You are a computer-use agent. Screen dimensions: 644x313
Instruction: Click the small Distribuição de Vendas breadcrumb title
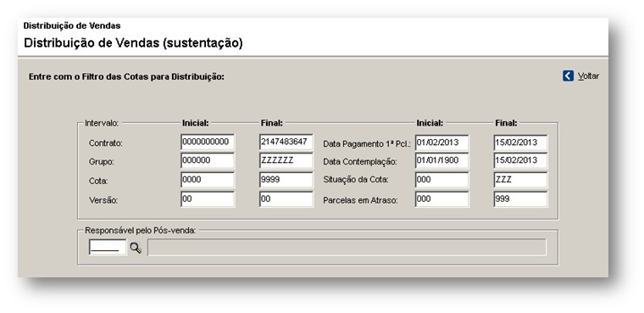click(72, 25)
